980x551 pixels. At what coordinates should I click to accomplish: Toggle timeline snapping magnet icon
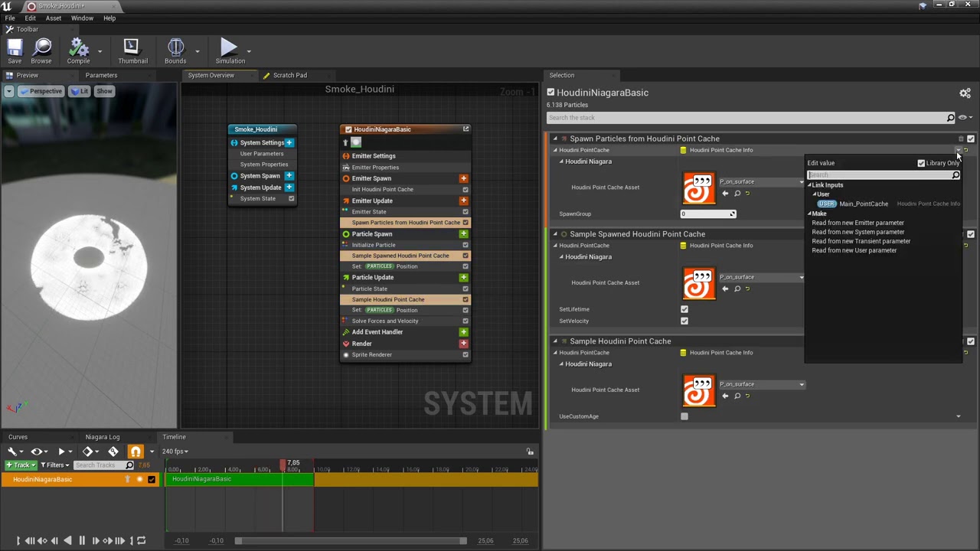[136, 452]
